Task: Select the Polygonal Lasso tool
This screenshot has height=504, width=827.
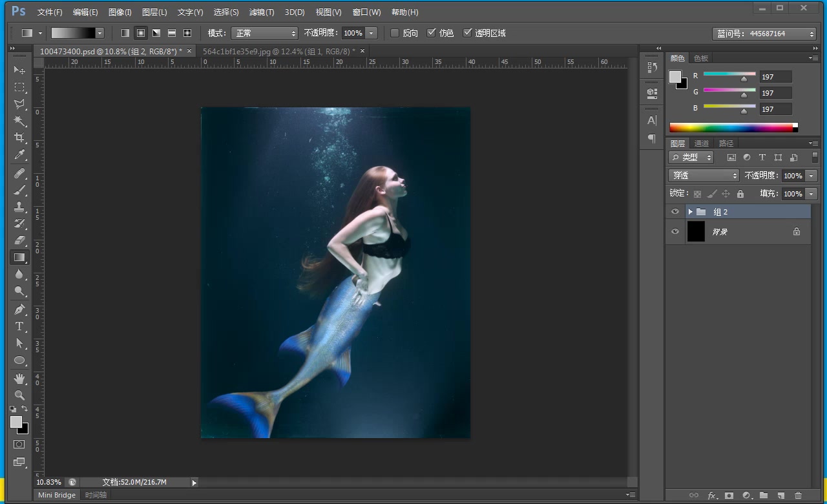Action: tap(19, 104)
